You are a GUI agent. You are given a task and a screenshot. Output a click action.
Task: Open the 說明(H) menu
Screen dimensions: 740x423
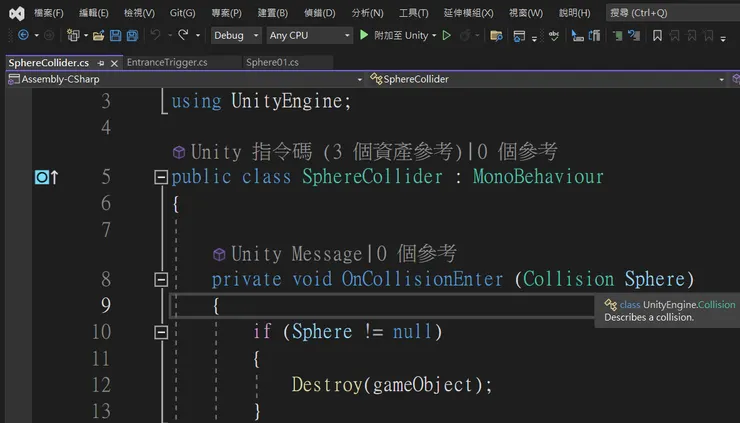[574, 13]
